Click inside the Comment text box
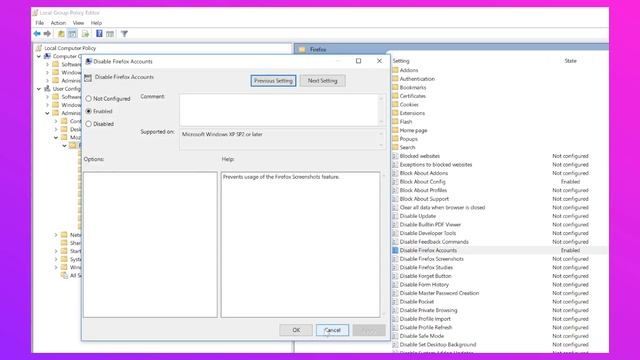Viewport: 640px width, 360px height. (x=279, y=110)
